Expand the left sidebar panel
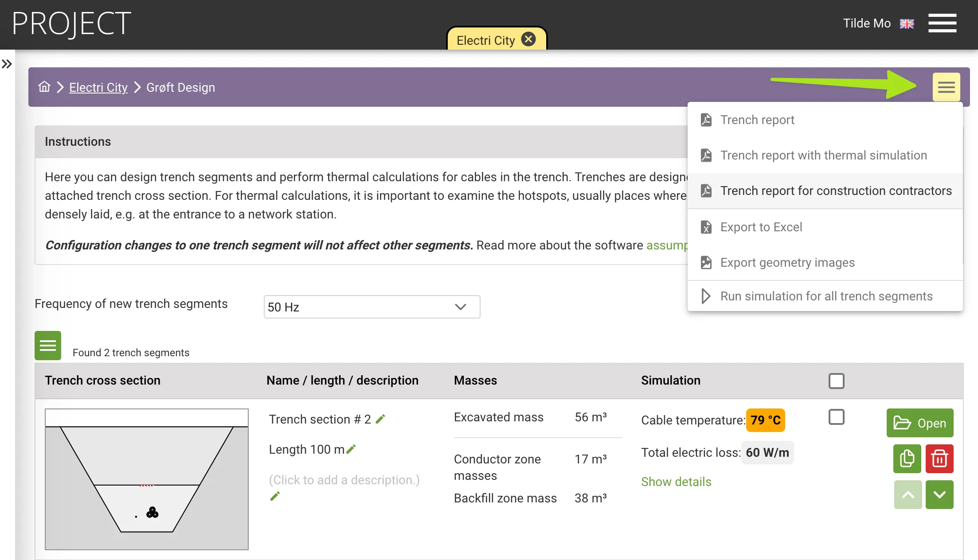 (7, 64)
